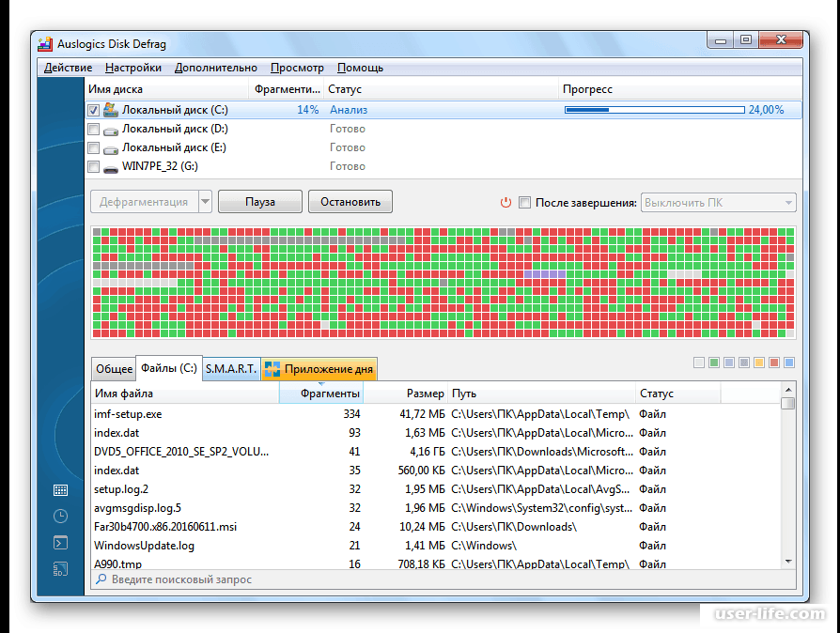840x633 pixels.
Task: Click the Дефрагментация button
Action: 144,202
